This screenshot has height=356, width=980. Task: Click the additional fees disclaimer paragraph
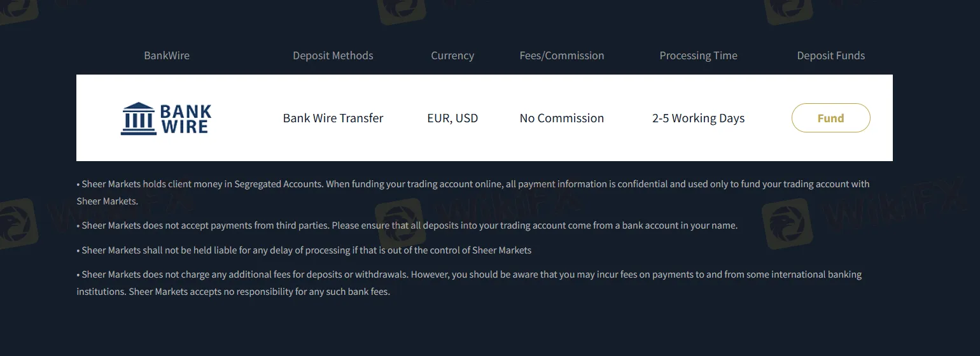(469, 283)
